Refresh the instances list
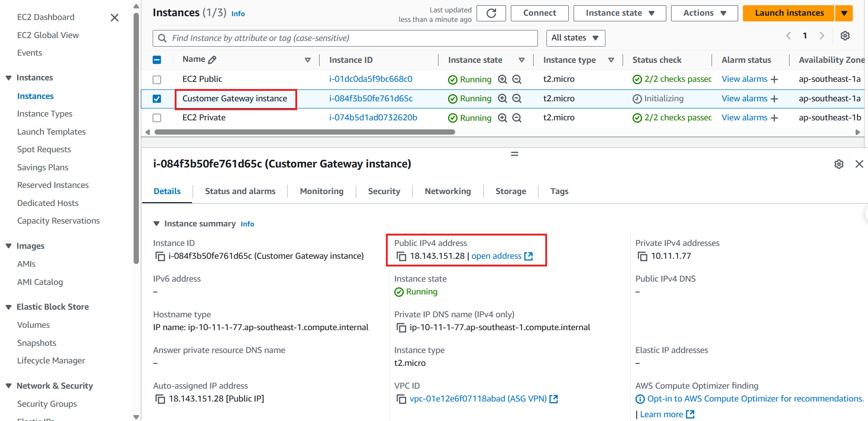This screenshot has width=868, height=421. pos(491,13)
